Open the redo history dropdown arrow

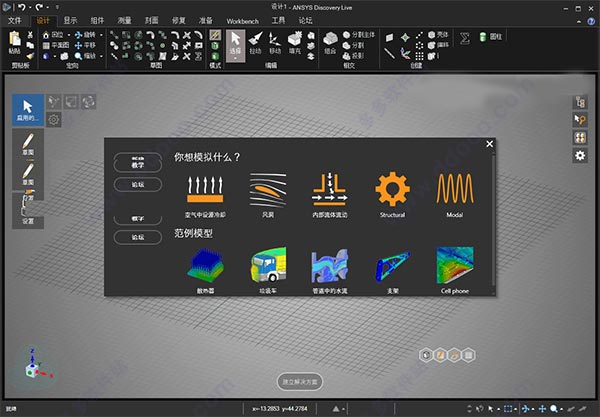click(x=47, y=7)
